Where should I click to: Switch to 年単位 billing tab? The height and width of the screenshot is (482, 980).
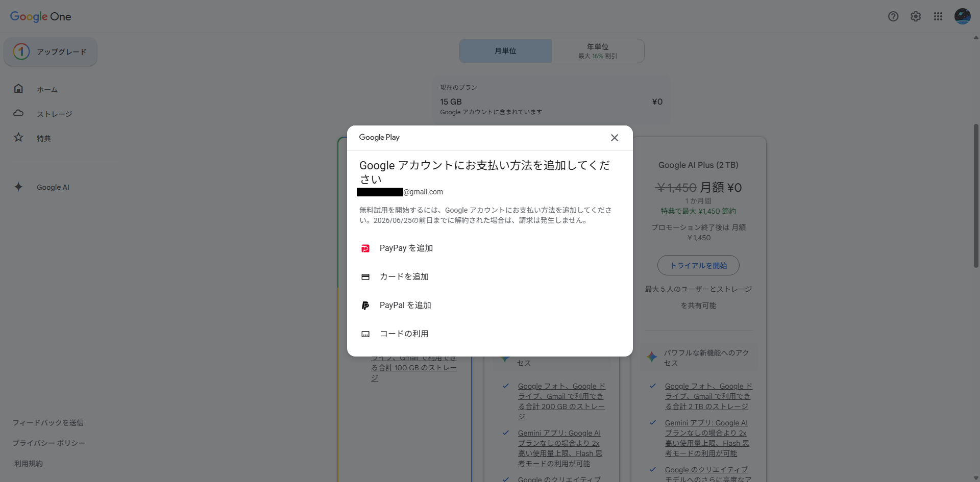pyautogui.click(x=598, y=51)
